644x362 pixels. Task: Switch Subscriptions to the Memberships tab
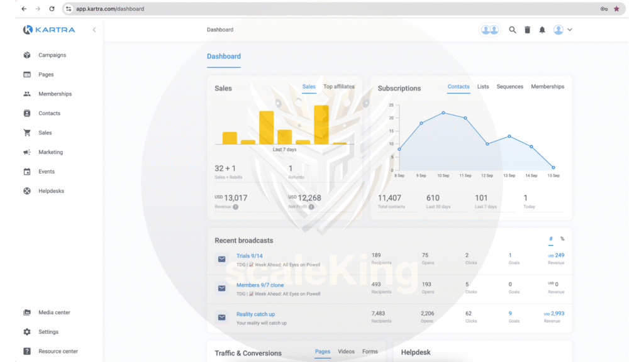pyautogui.click(x=547, y=87)
